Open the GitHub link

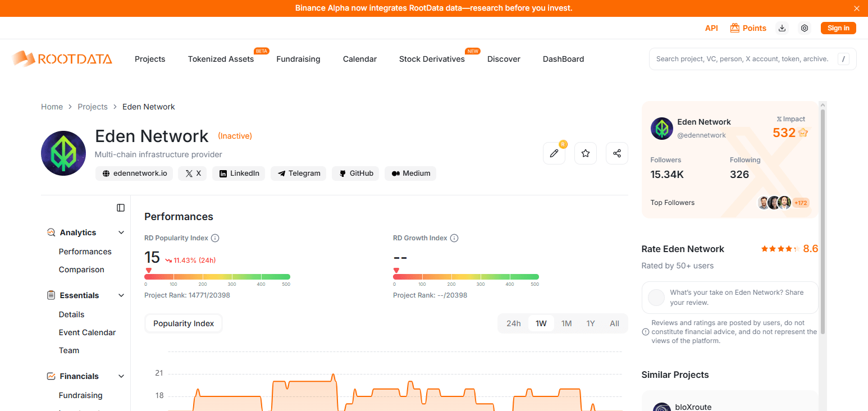point(355,173)
